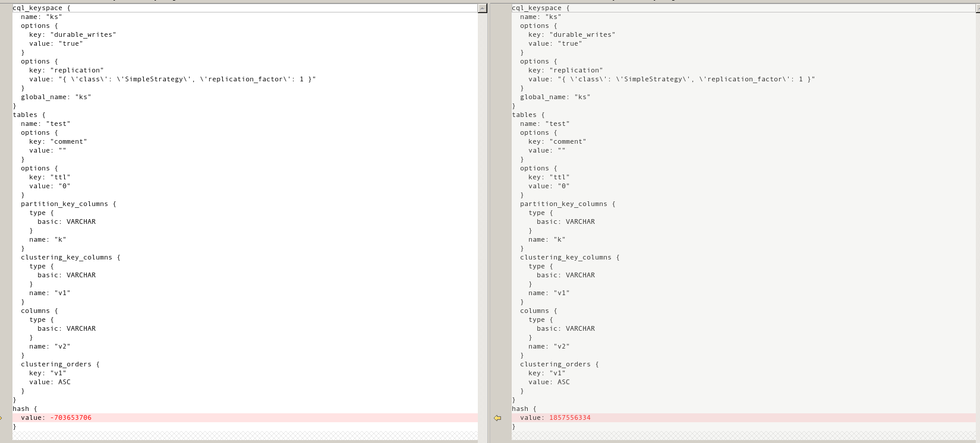Click 'value: "0"' in the left pane
This screenshot has width=980, height=443.
coord(49,186)
